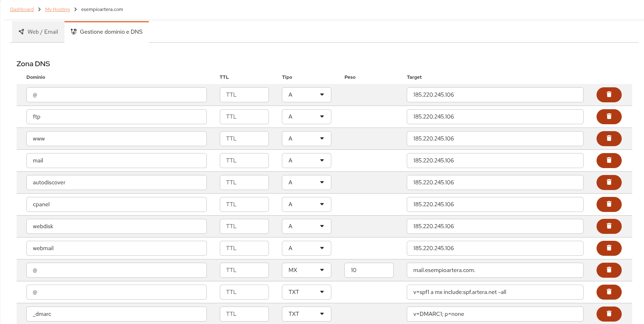Edit the SPF record target value

coord(495,292)
